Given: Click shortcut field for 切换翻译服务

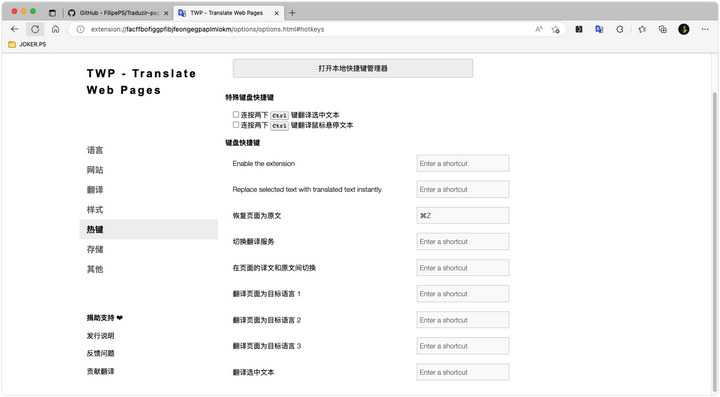Looking at the screenshot, I should pyautogui.click(x=463, y=241).
